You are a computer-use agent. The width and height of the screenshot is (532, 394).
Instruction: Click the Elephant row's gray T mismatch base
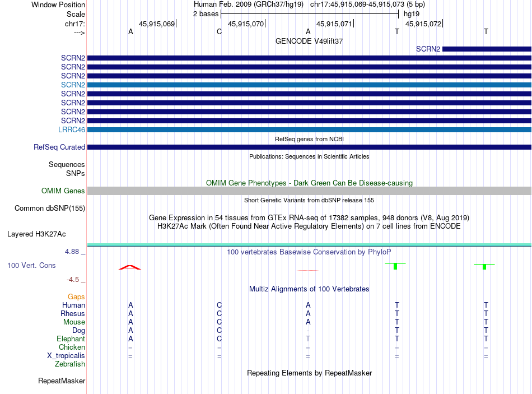coord(308,339)
